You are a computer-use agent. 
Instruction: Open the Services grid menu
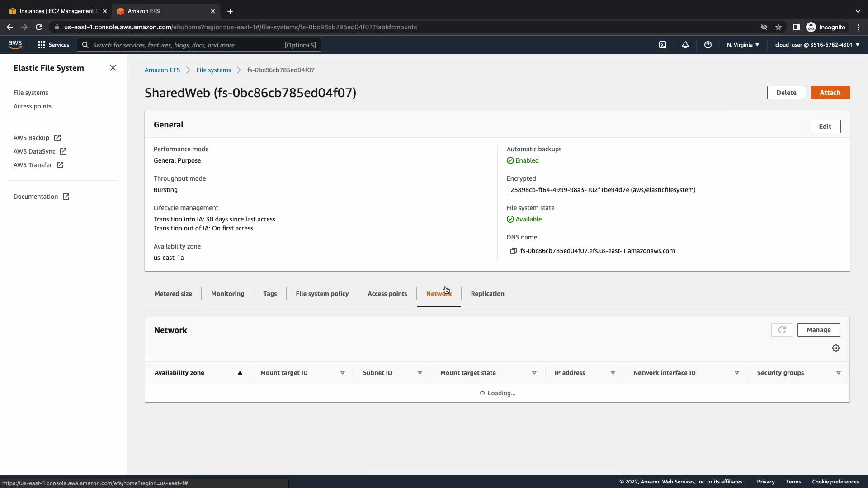[53, 45]
